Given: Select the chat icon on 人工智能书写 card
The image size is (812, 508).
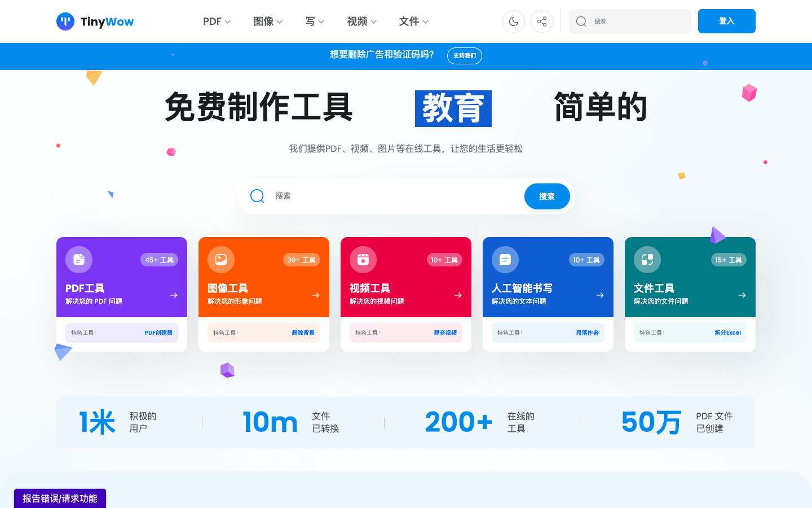Looking at the screenshot, I should coord(505,260).
